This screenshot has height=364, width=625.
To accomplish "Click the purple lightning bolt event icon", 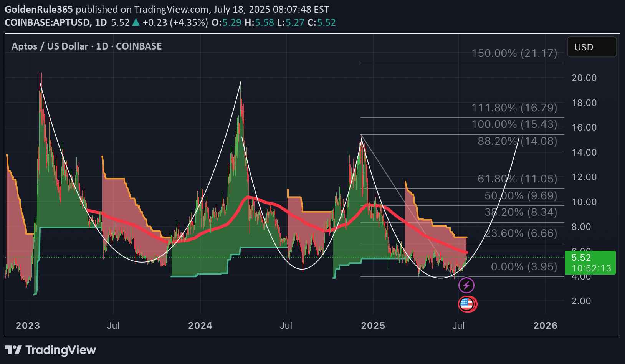I will pyautogui.click(x=466, y=285).
